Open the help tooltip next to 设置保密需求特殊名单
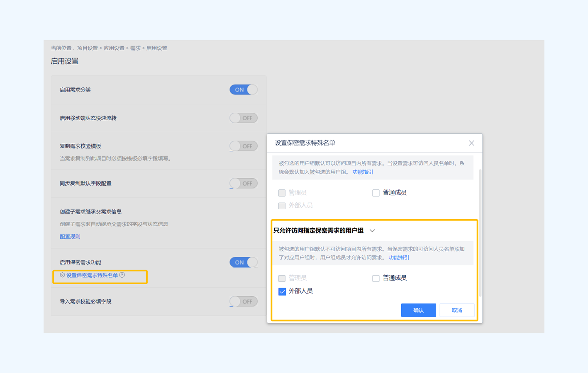 coord(122,275)
